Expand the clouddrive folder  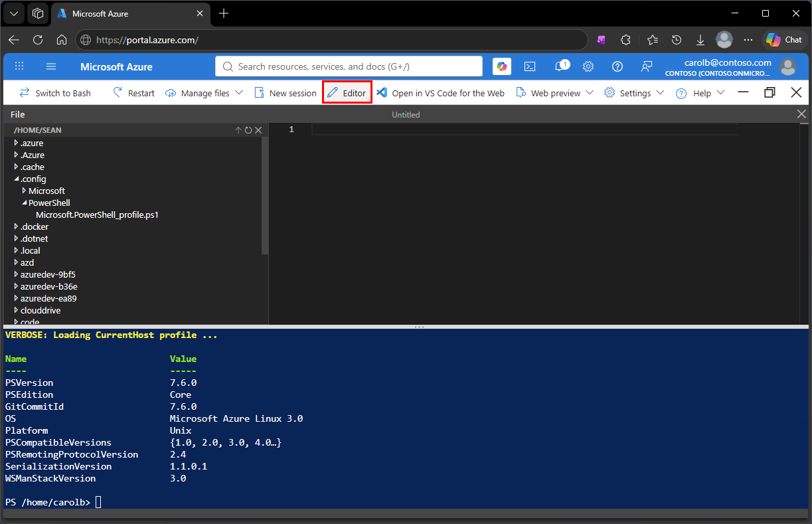(x=17, y=310)
